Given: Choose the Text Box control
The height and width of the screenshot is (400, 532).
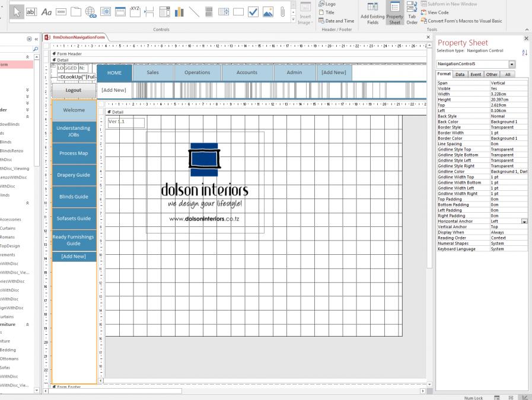Looking at the screenshot, I should [x=31, y=12].
